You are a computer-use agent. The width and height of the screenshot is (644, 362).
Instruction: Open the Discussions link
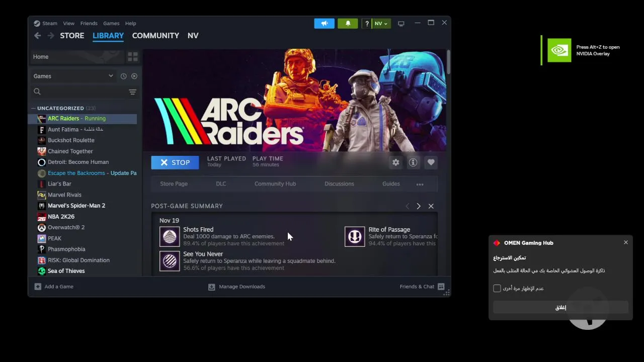pos(339,184)
